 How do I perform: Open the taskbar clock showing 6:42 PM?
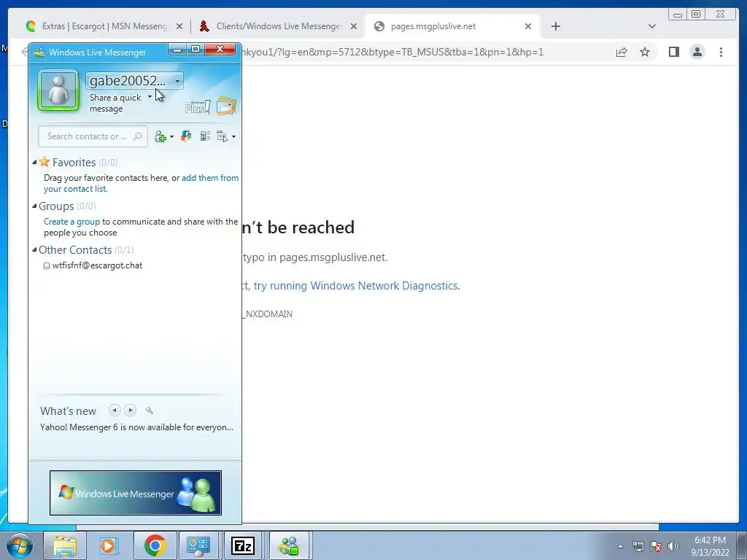710,546
